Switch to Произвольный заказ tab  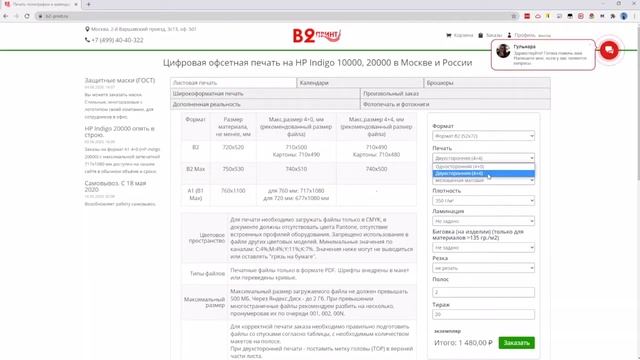click(x=456, y=93)
